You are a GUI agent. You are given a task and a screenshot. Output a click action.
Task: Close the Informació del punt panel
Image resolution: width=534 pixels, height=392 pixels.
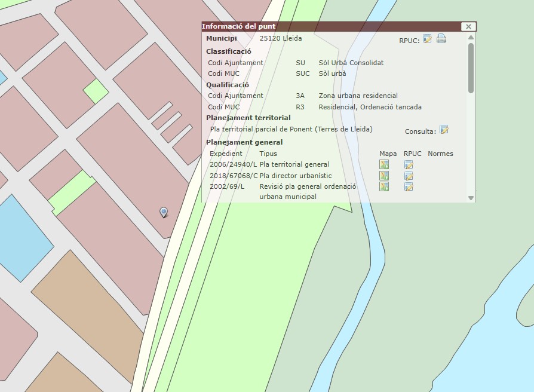click(468, 26)
